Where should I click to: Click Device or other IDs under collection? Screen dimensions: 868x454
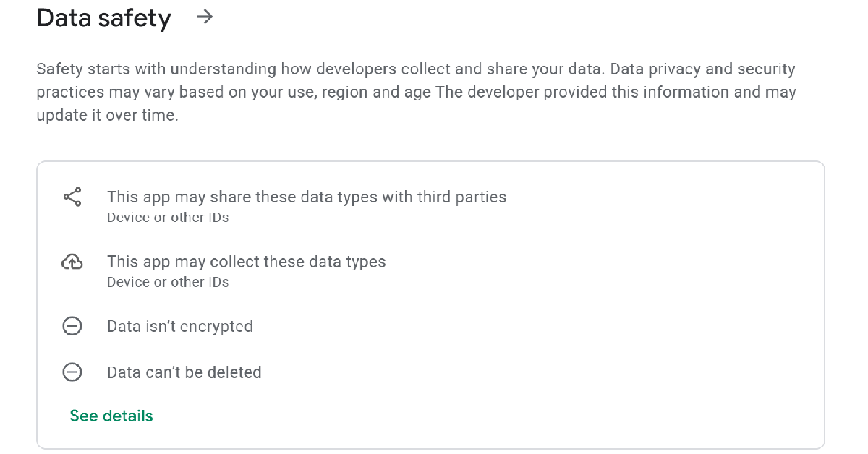pos(168,283)
